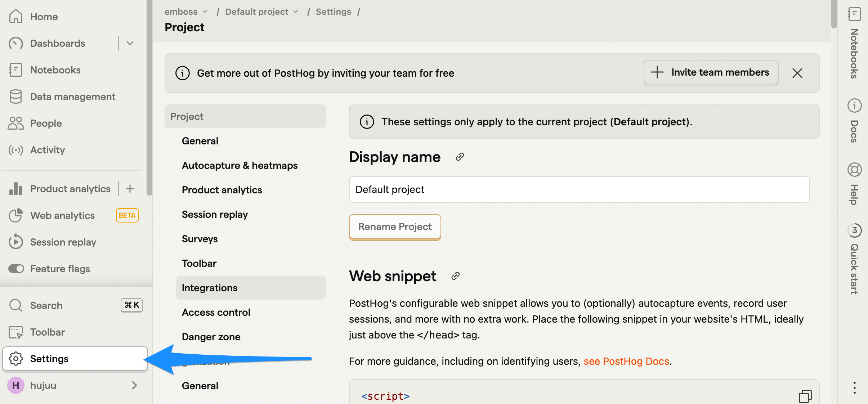Open Session replay from the sidebar
The image size is (868, 404).
(x=63, y=242)
